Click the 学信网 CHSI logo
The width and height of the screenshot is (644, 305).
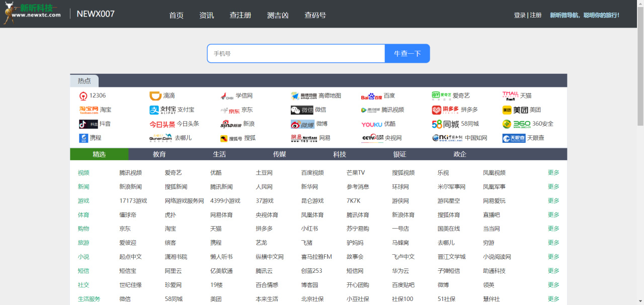pos(227,96)
